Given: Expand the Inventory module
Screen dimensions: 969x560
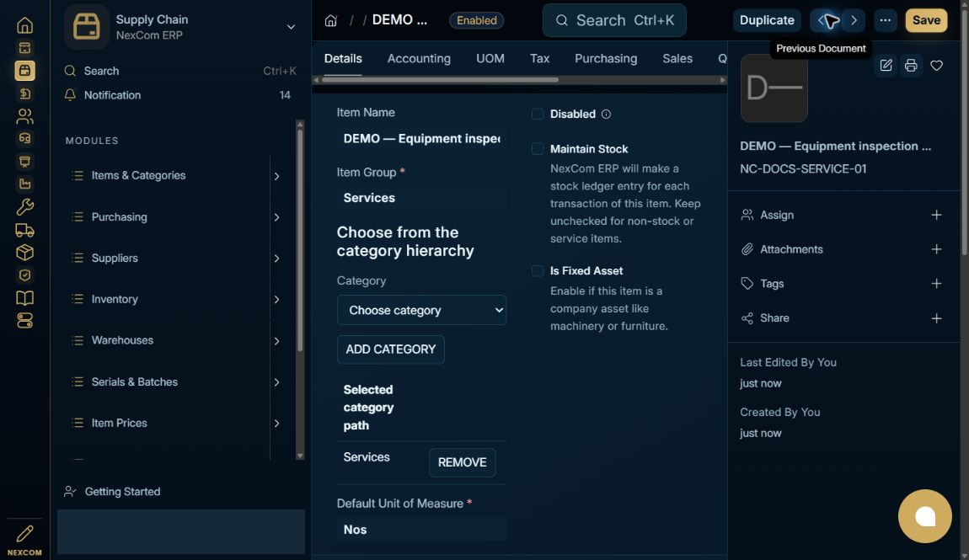Looking at the screenshot, I should (x=276, y=300).
